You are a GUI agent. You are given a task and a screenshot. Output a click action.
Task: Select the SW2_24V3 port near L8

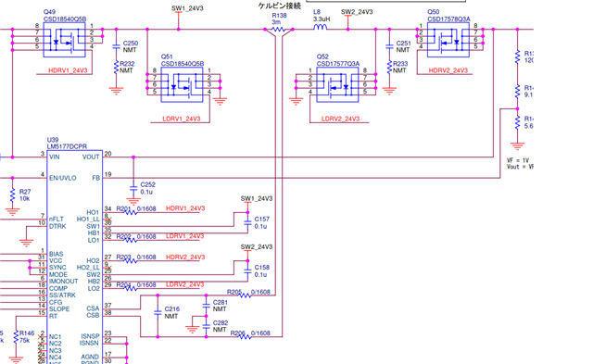click(357, 12)
